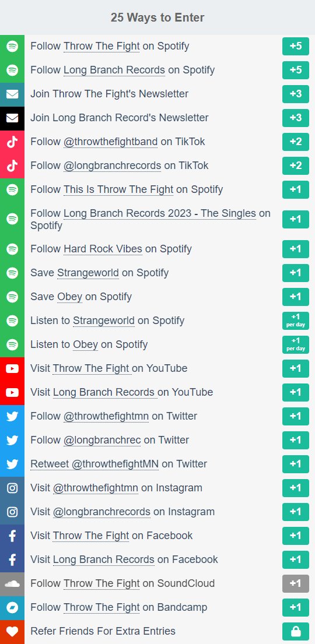Click teal envelope icon for Throw The Fight's Newsletter
Viewport: 315px width, 644px height.
pyautogui.click(x=12, y=94)
